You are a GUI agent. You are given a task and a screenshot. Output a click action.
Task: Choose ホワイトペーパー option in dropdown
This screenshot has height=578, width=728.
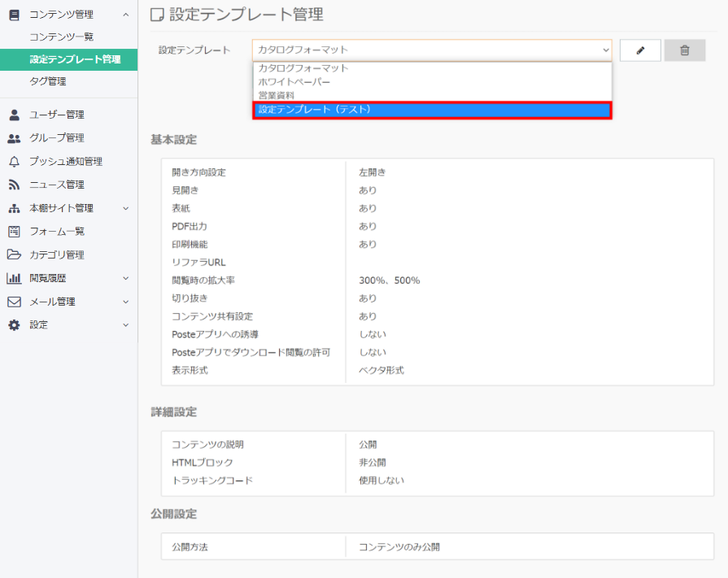294,82
